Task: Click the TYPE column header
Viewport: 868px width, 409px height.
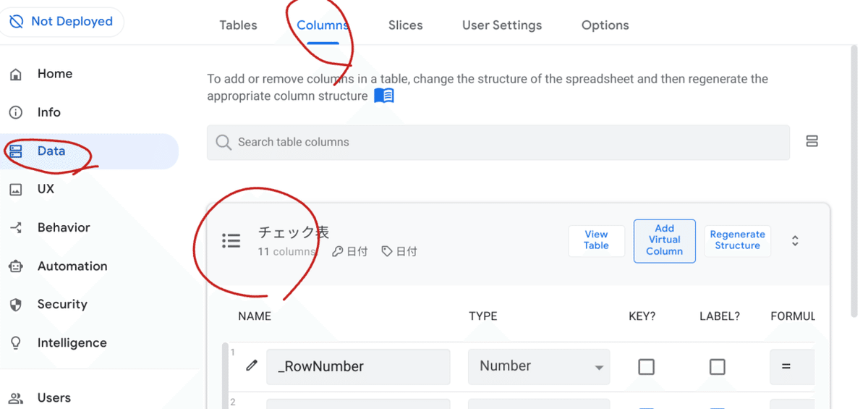Action: click(x=483, y=316)
